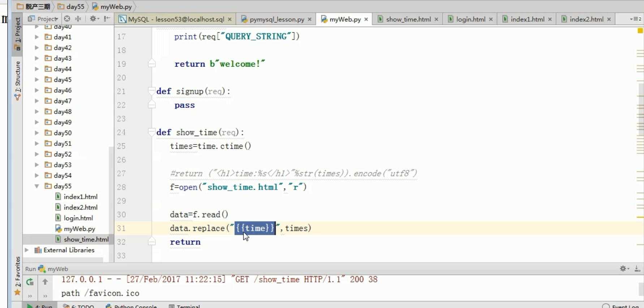
Task: Open the 6: TODO tool window tab
Action: [x=78, y=306]
